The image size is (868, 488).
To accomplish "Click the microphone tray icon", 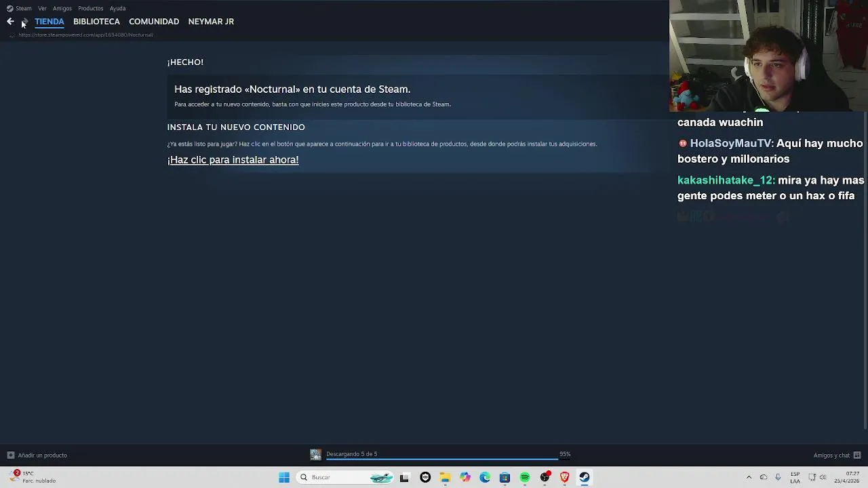I will pos(778,478).
